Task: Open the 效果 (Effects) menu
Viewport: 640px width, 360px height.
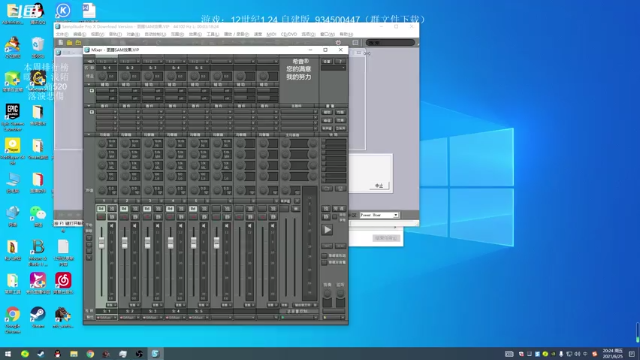Action: (195, 34)
